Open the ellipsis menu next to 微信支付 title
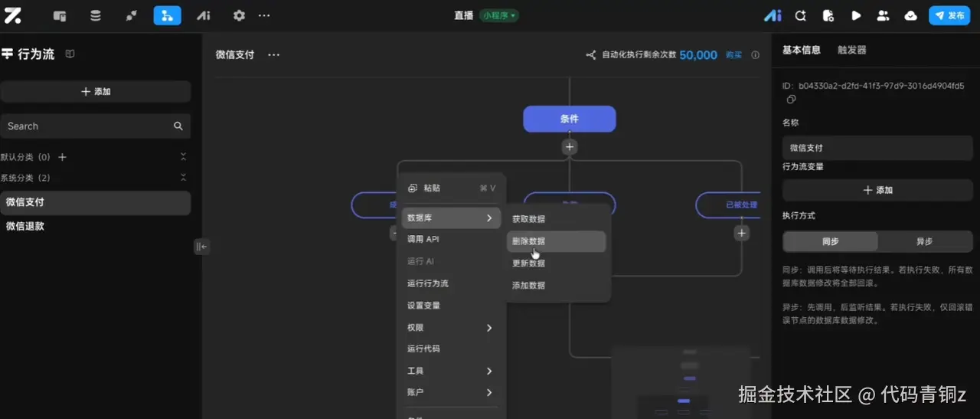Screen dimensions: 980x419 click(x=273, y=55)
